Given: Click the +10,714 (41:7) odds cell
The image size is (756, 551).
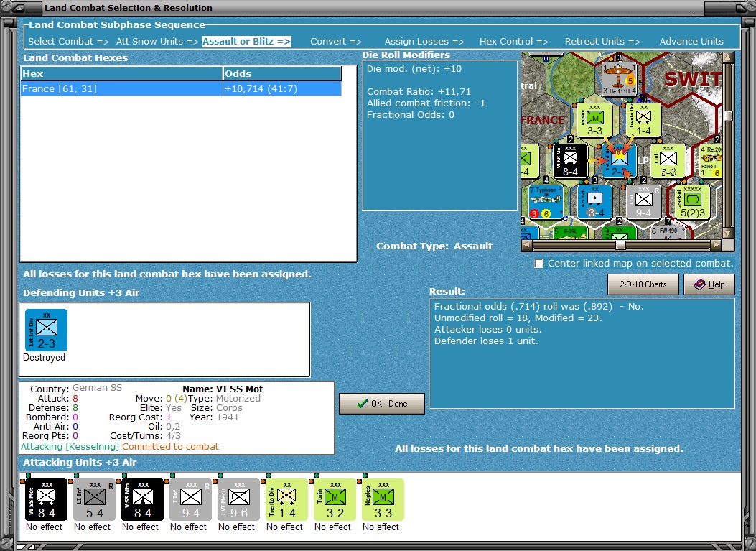Looking at the screenshot, I should 282,89.
